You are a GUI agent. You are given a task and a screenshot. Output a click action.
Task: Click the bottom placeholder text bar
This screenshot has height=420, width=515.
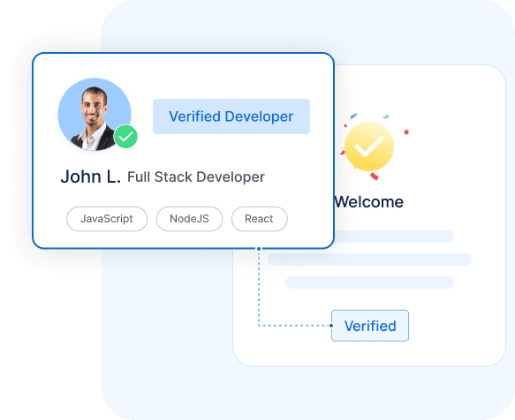(369, 282)
